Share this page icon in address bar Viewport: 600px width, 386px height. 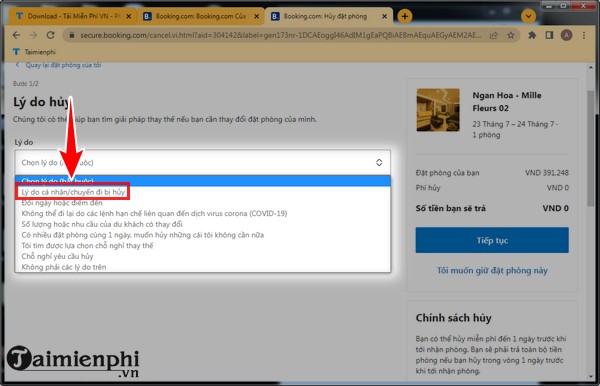pos(494,35)
